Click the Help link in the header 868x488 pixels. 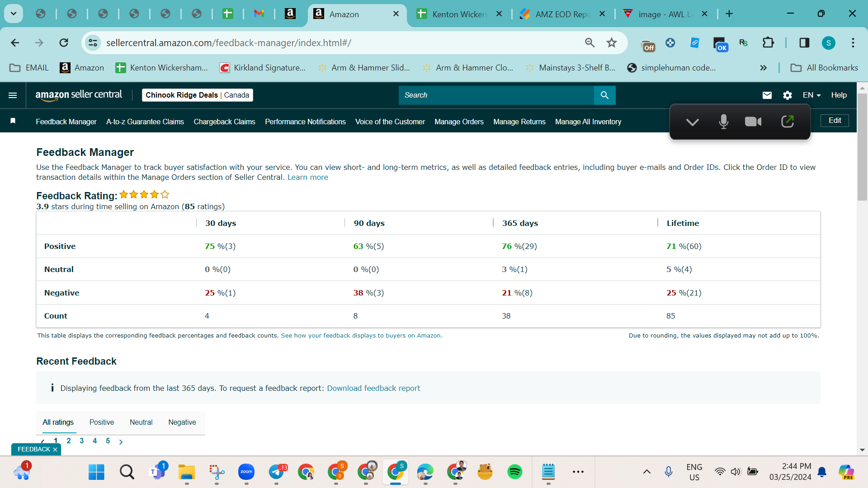point(839,95)
